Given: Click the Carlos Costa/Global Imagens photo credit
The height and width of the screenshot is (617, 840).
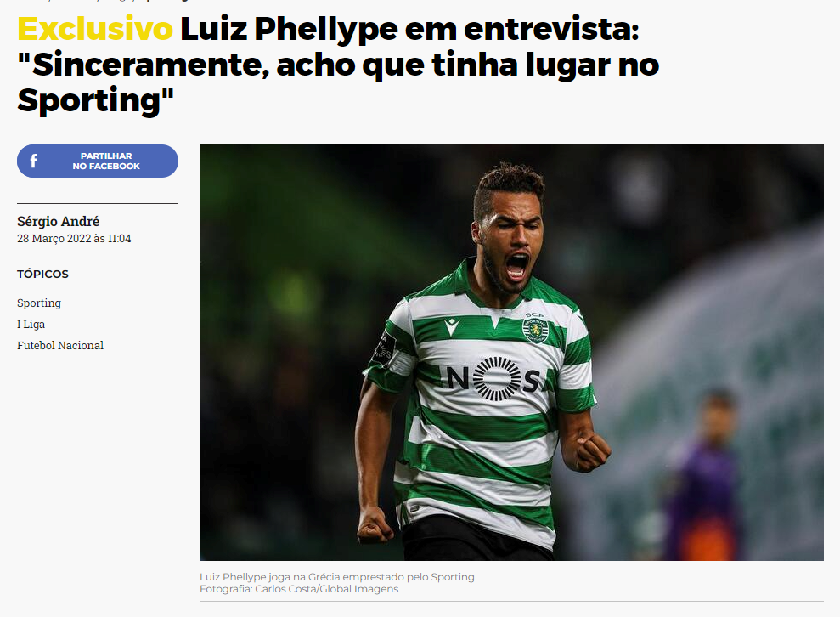Looking at the screenshot, I should coord(299,589).
